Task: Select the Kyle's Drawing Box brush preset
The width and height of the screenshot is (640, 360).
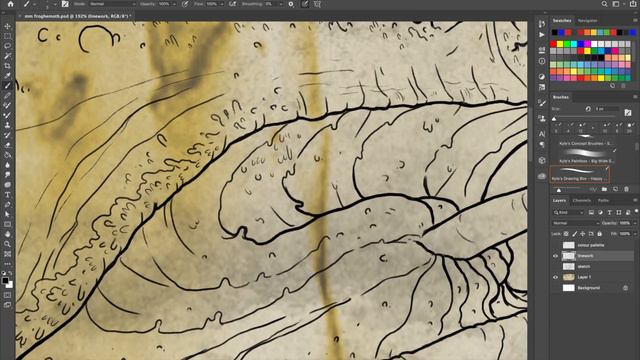Action: point(580,174)
